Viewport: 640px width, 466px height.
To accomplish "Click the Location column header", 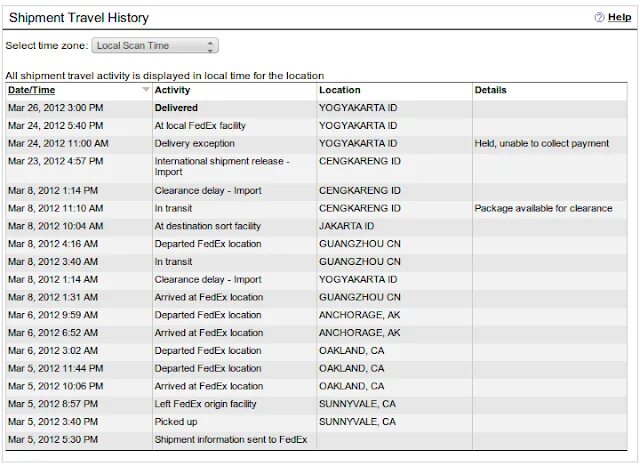I will point(340,90).
